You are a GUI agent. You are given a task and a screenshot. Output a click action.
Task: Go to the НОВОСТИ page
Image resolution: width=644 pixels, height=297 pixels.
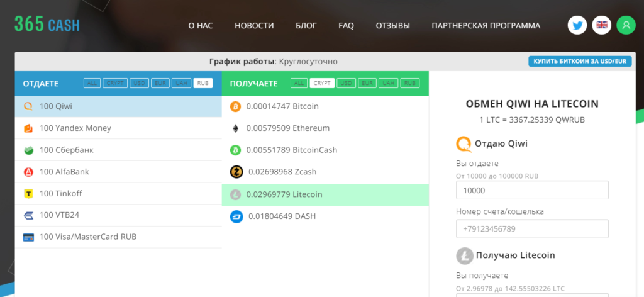[x=254, y=25]
